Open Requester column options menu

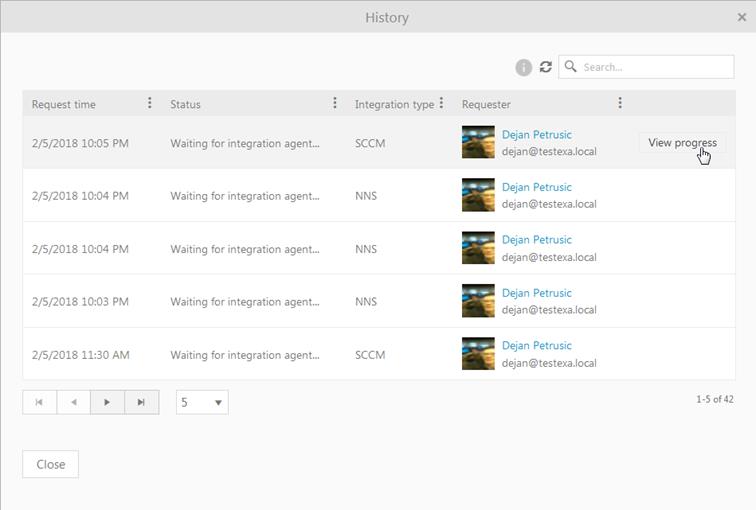620,103
